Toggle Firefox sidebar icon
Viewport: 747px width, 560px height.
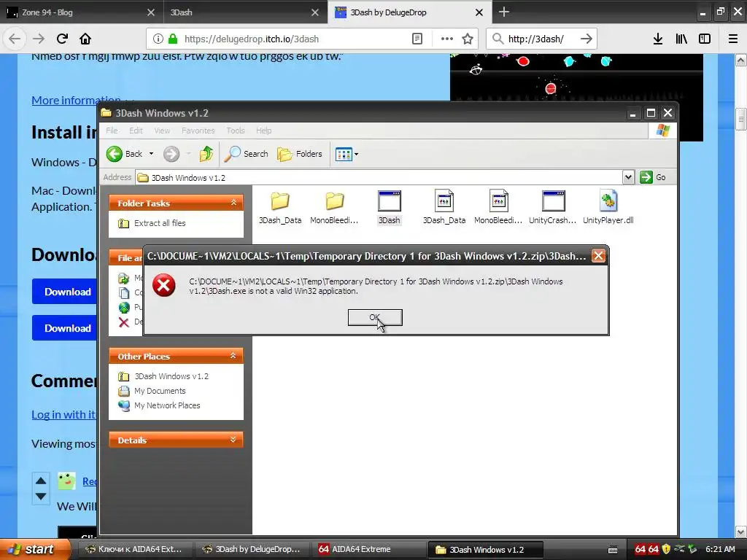[x=705, y=39]
